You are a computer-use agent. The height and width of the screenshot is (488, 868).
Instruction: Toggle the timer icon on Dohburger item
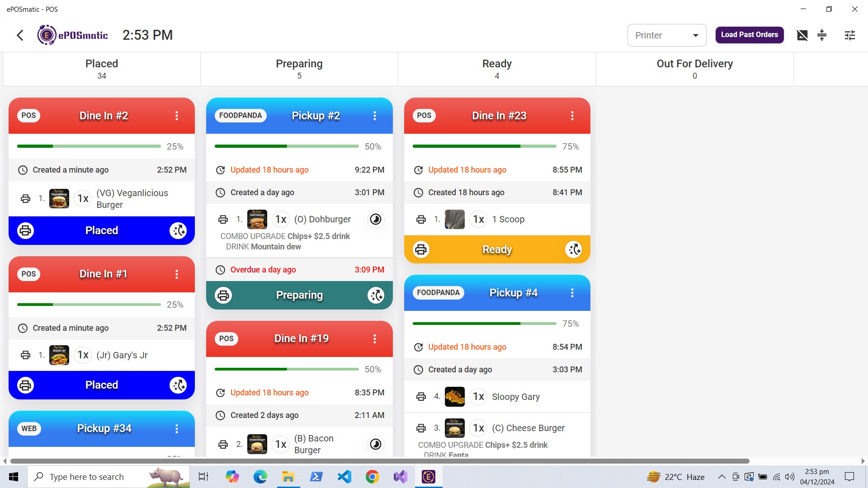pyautogui.click(x=376, y=220)
